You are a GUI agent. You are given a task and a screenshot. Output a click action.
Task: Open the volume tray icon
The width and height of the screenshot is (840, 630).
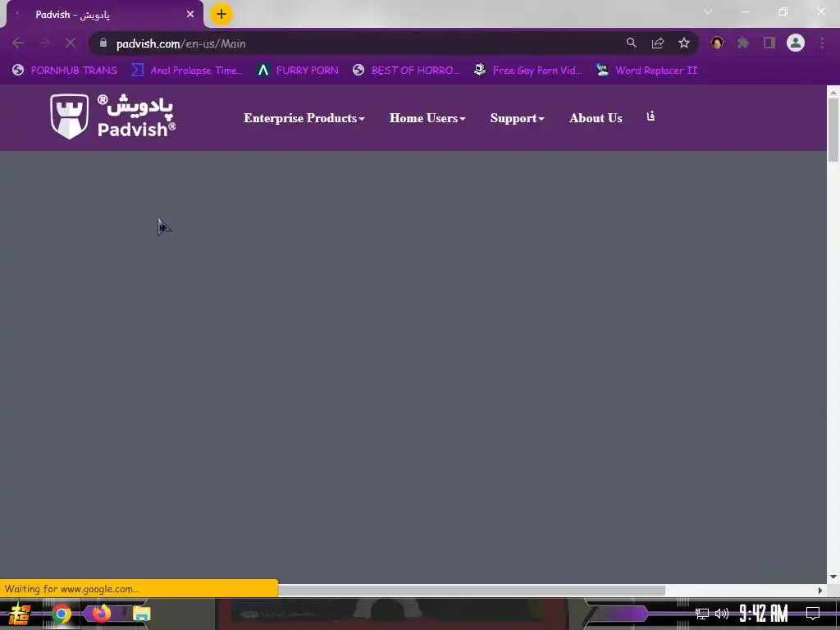722,614
